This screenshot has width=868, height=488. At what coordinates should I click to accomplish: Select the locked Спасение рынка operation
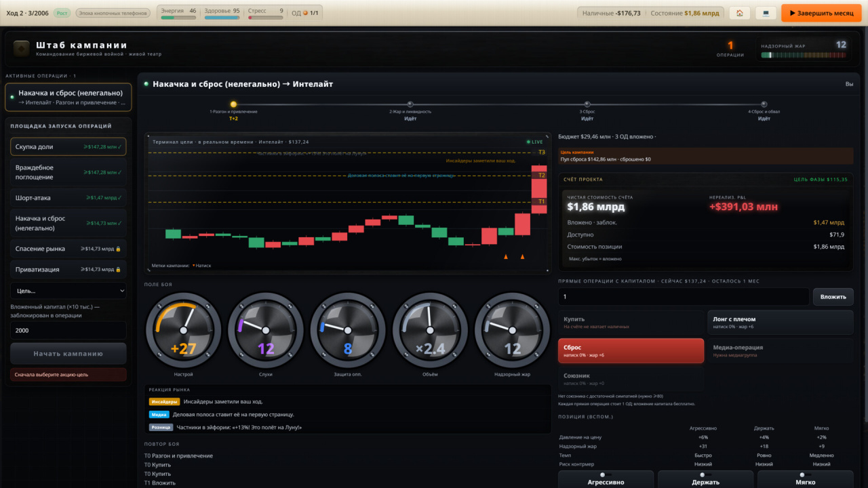click(68, 249)
